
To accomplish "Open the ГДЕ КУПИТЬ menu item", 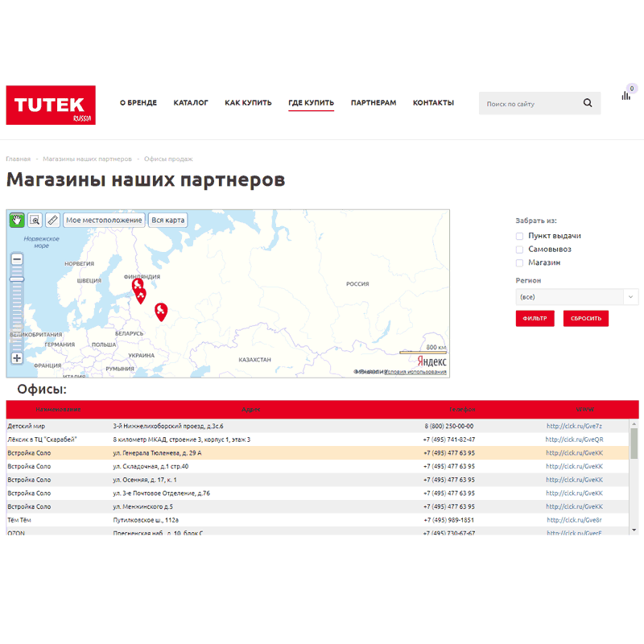I will tap(311, 103).
